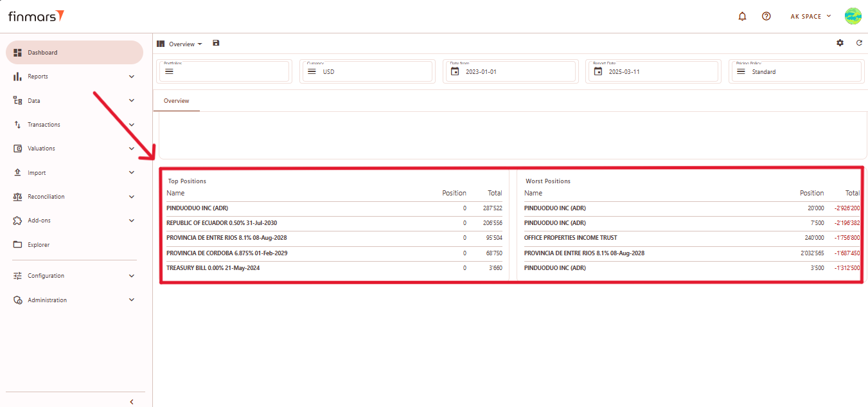Expand the Reports menu section

click(132, 77)
